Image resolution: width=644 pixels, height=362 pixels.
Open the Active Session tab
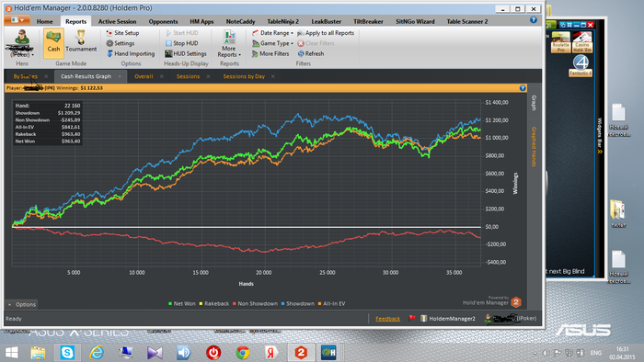(x=117, y=21)
